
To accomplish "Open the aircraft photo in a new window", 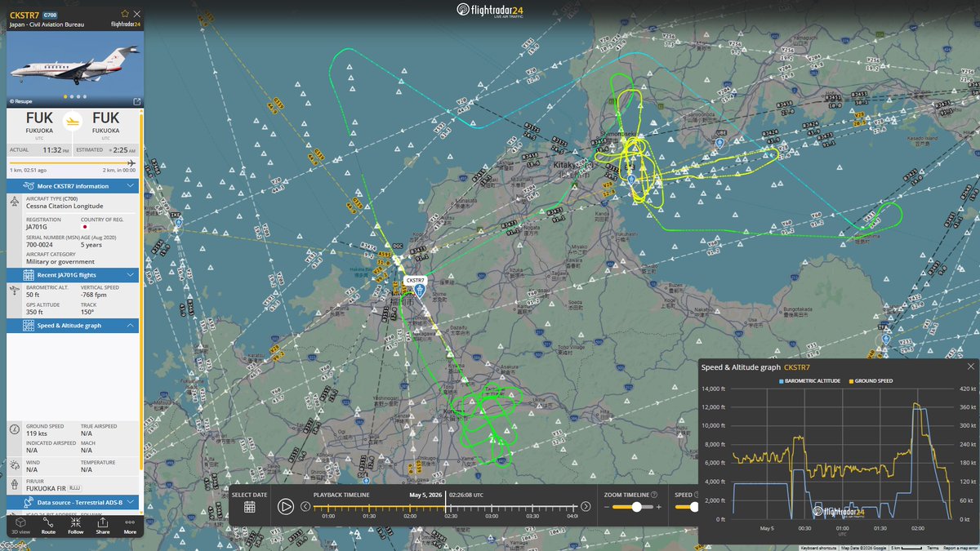I will point(136,102).
